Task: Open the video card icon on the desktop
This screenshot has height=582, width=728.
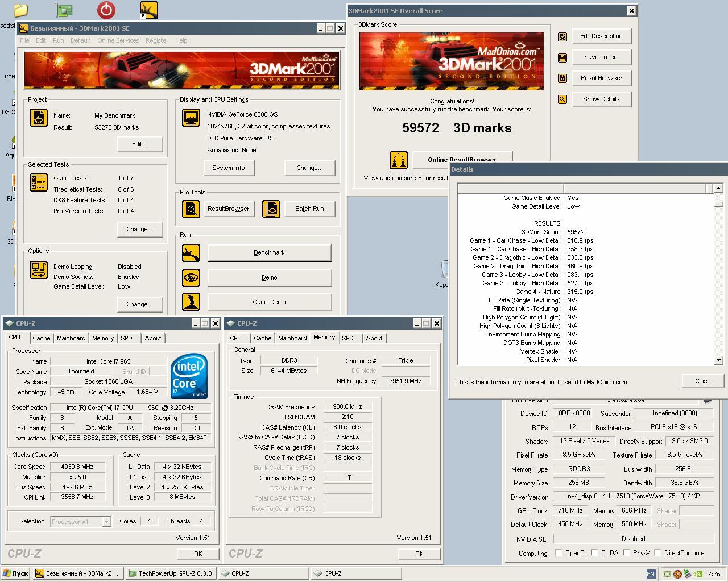Action: (64, 10)
